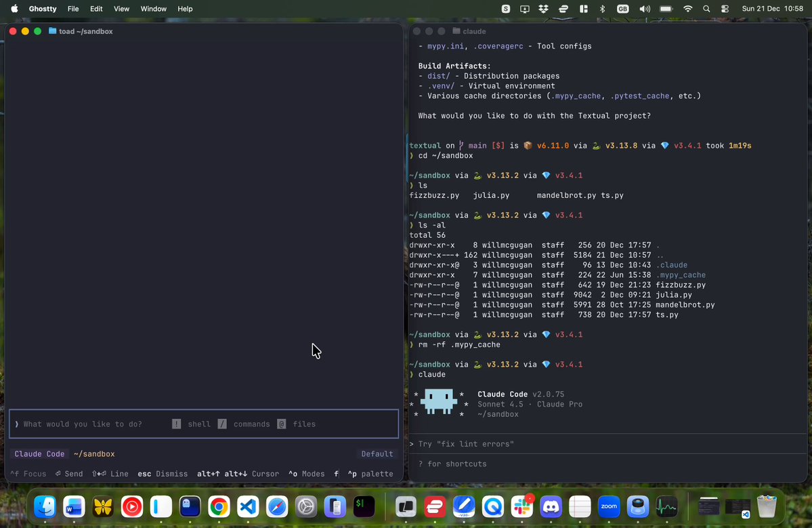
Task: Click the ^p palette footer shortcut
Action: (370, 474)
